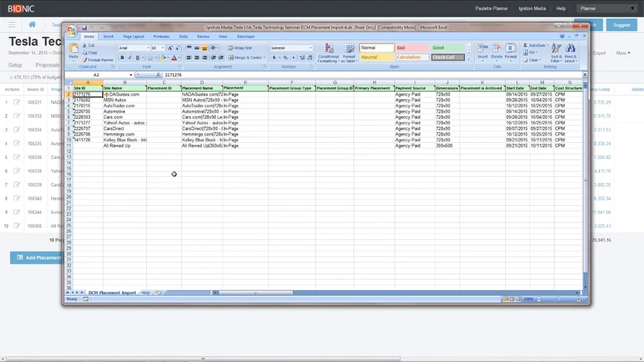Toggle Bold formatting

123,58
